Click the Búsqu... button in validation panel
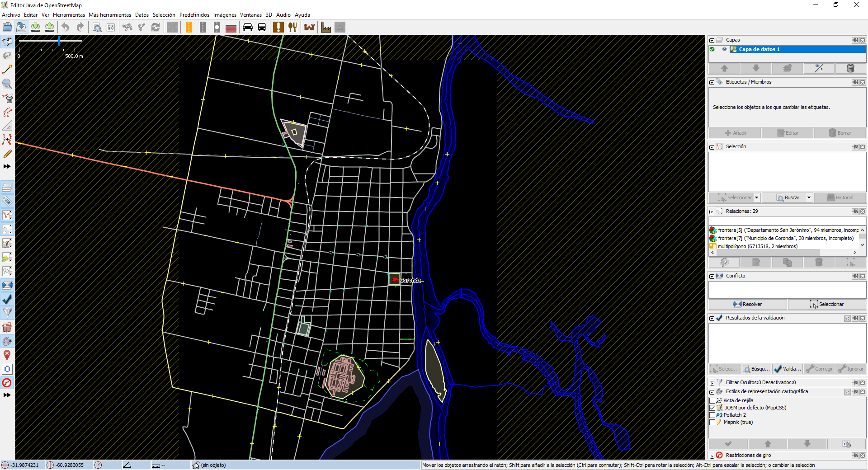The height and width of the screenshot is (470, 868). pyautogui.click(x=756, y=369)
